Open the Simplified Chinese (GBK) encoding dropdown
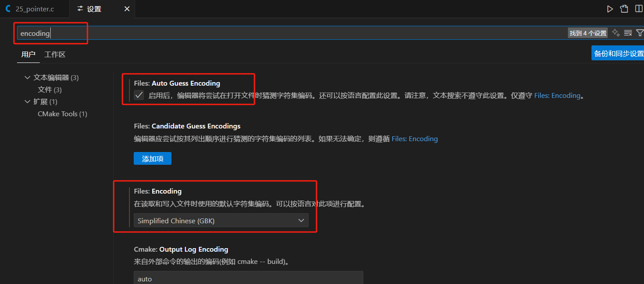 (x=221, y=220)
